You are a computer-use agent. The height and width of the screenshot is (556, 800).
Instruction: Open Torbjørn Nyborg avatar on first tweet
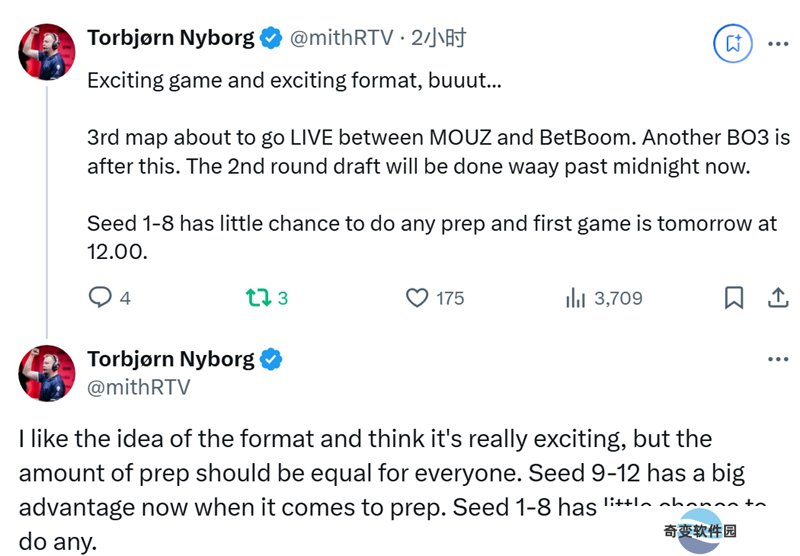pos(47,52)
